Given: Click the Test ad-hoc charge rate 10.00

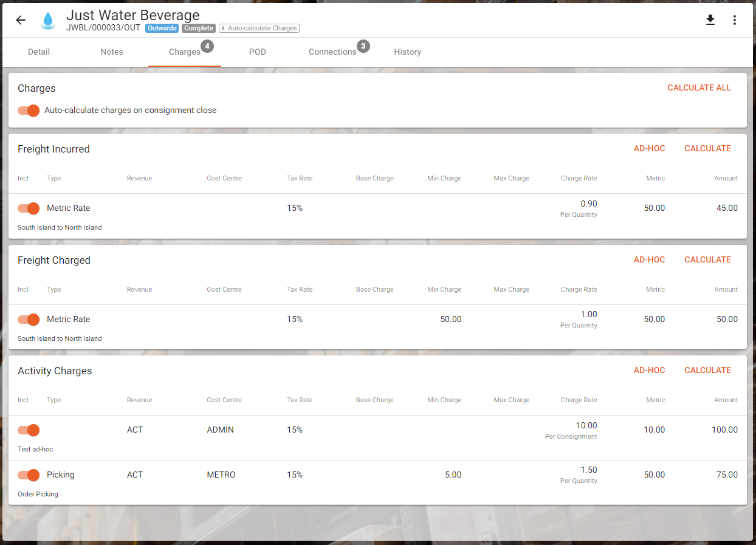Looking at the screenshot, I should point(586,425).
